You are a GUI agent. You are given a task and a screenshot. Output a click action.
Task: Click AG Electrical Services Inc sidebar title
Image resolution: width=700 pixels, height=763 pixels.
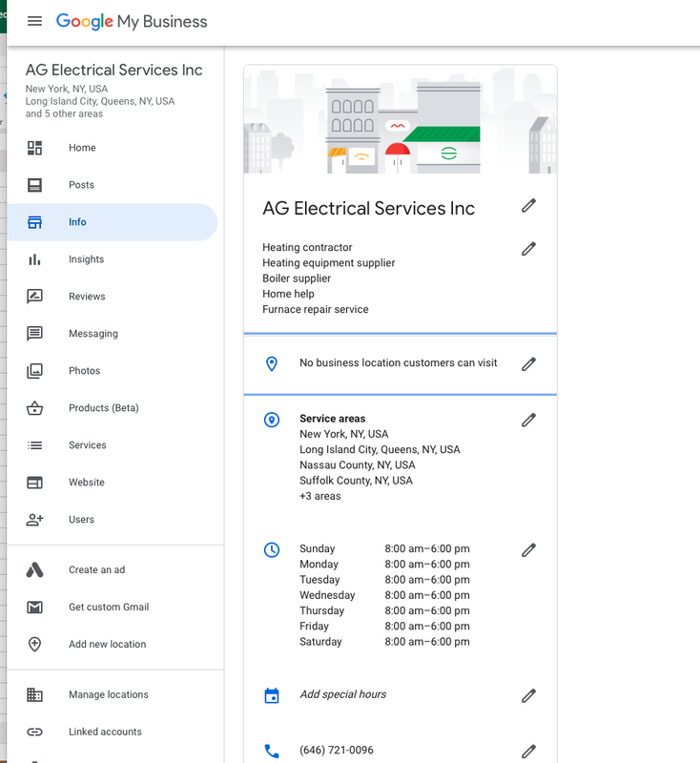(x=113, y=70)
